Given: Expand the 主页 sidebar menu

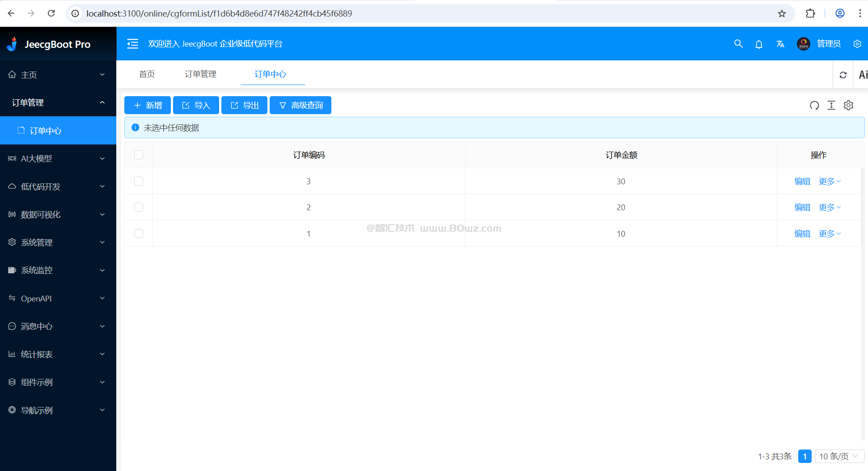Looking at the screenshot, I should coord(58,75).
